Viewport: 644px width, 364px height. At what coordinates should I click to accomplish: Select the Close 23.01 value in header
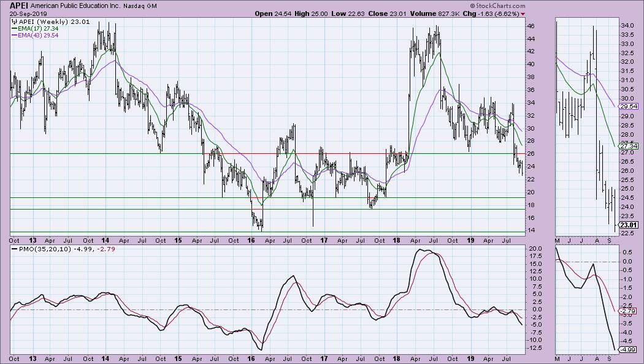click(x=387, y=13)
